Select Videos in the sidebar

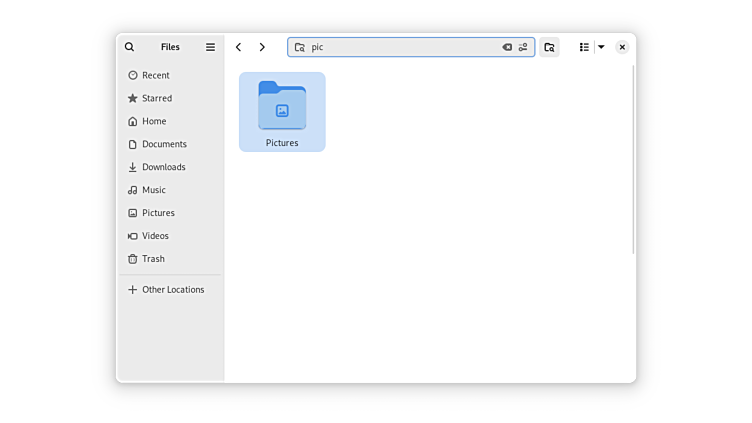pyautogui.click(x=155, y=236)
